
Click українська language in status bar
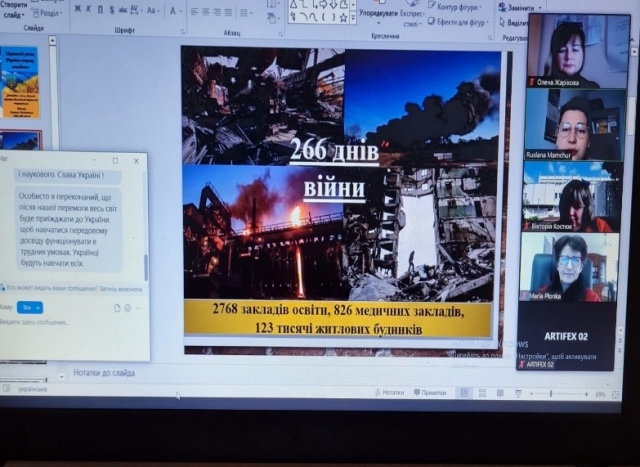pos(33,389)
